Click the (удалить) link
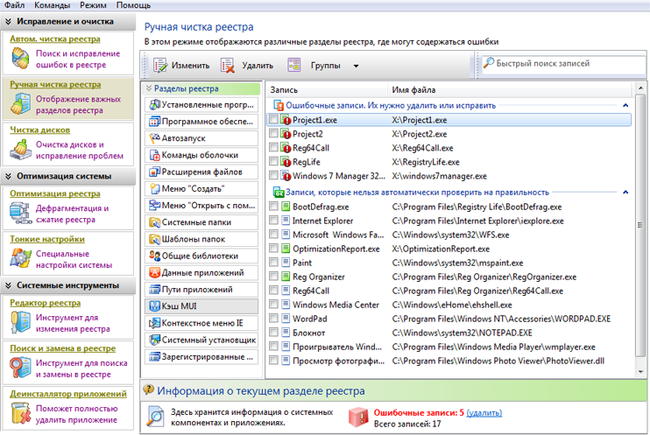The image size is (650, 435). (484, 413)
